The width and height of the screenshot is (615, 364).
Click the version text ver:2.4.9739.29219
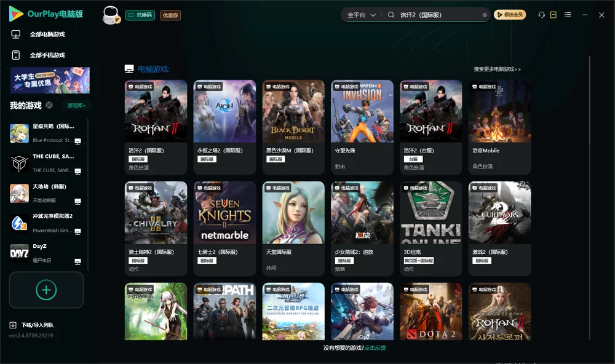point(31,335)
